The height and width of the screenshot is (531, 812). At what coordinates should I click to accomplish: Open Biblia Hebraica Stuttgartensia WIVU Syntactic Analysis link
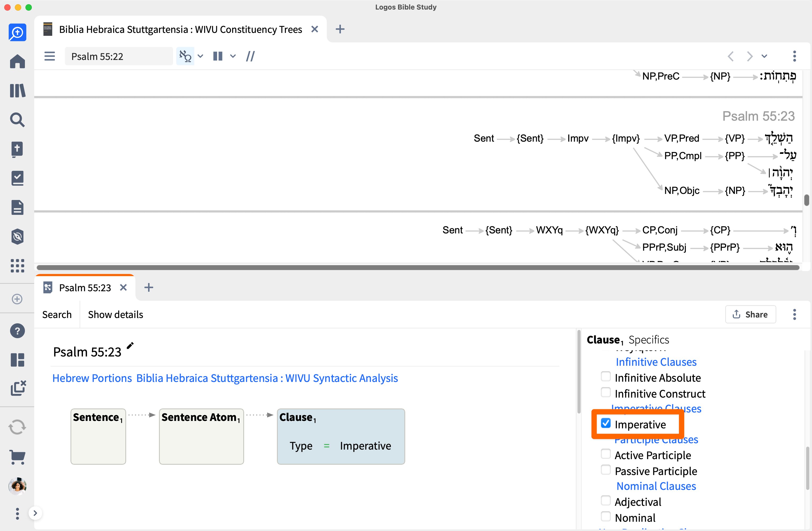(267, 378)
